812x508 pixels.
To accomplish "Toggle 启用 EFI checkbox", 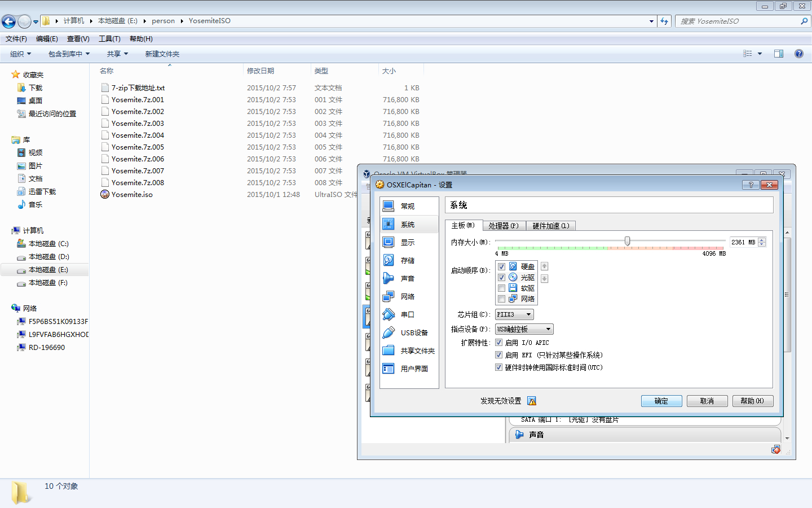I will point(498,355).
